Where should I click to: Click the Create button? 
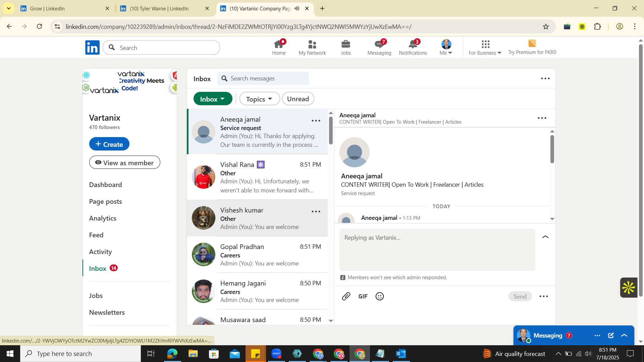click(109, 144)
